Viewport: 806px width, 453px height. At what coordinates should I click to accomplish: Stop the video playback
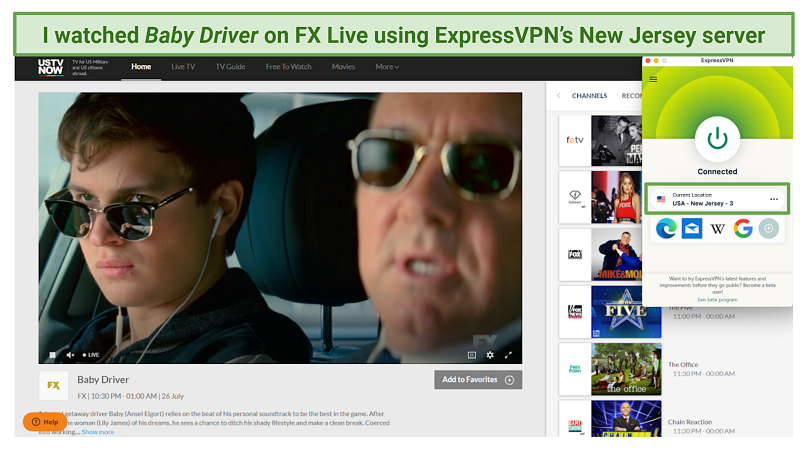click(52, 355)
